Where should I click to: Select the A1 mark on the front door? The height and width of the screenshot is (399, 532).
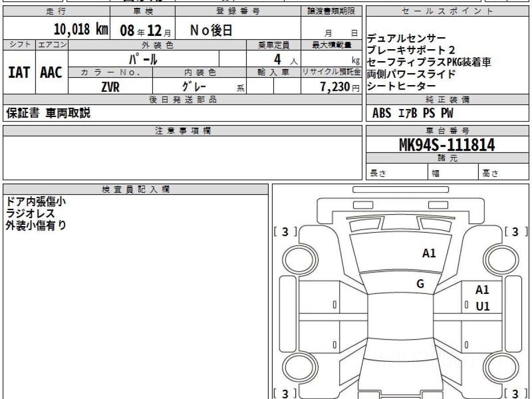tap(482, 290)
